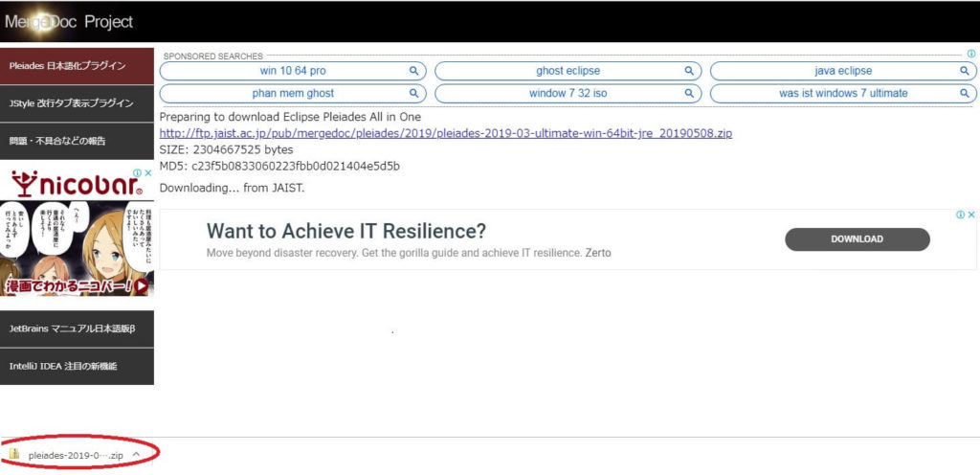Image resolution: width=980 pixels, height=475 pixels.
Task: Open JStyle 改行タブ表示プラグイン menu item
Action: pos(77,103)
